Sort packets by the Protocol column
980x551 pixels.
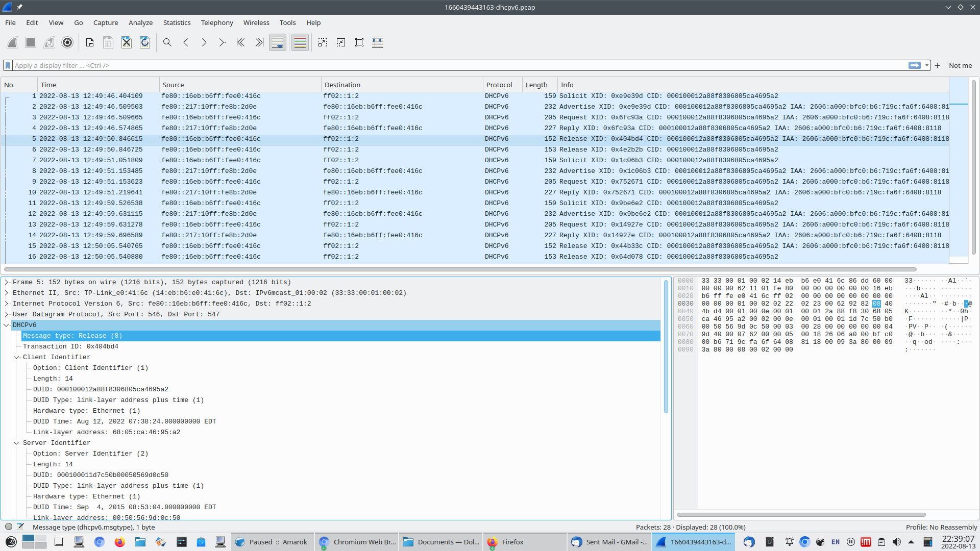pos(503,85)
